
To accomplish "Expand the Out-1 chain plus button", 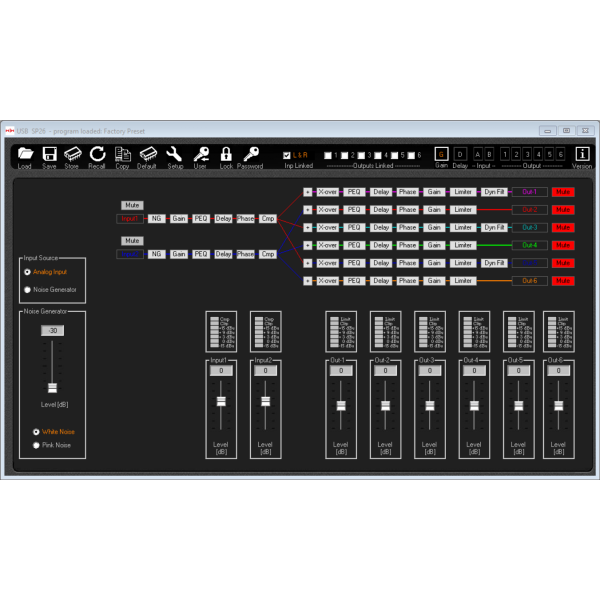I will [x=307, y=192].
